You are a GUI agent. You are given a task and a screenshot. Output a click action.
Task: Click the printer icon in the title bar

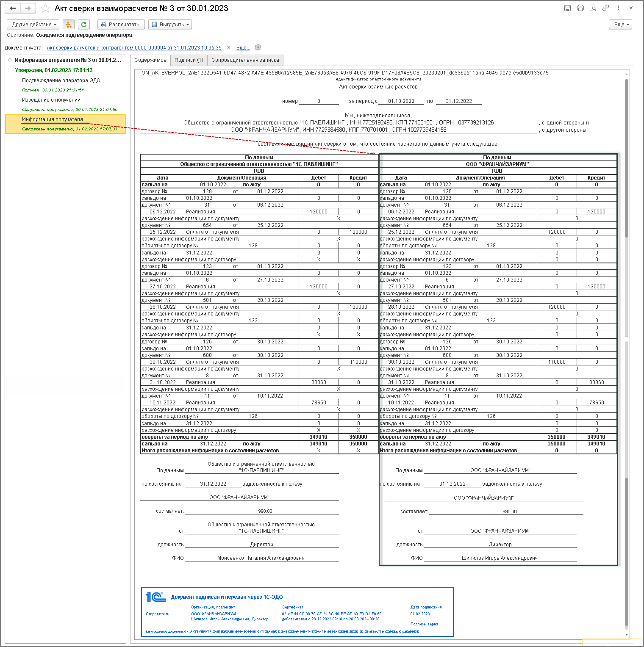(580, 8)
